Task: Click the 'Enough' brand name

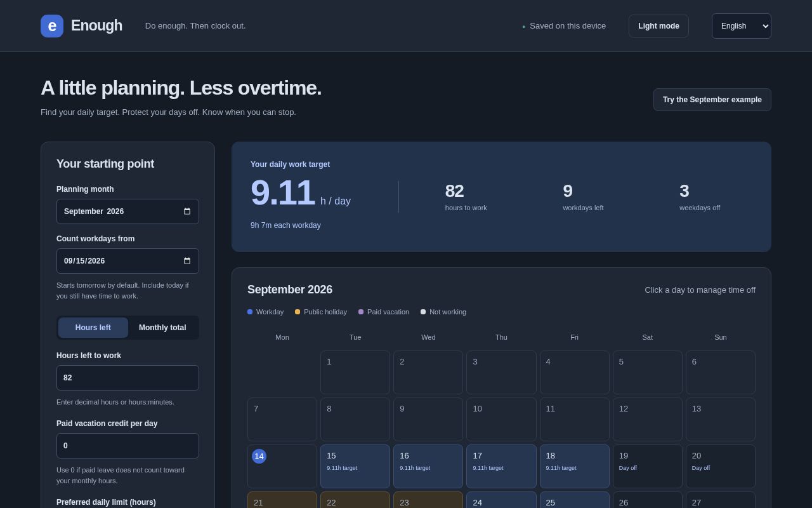Action: point(96,25)
